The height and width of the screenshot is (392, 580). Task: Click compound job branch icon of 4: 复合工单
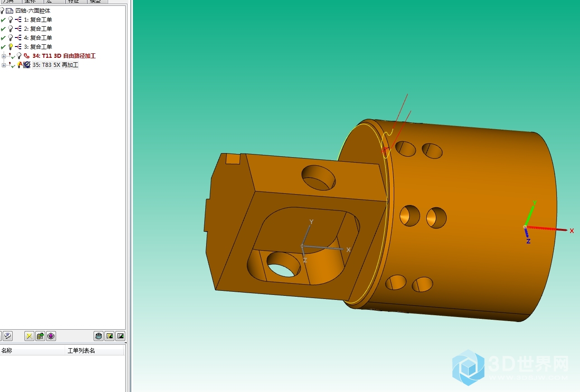coord(18,37)
